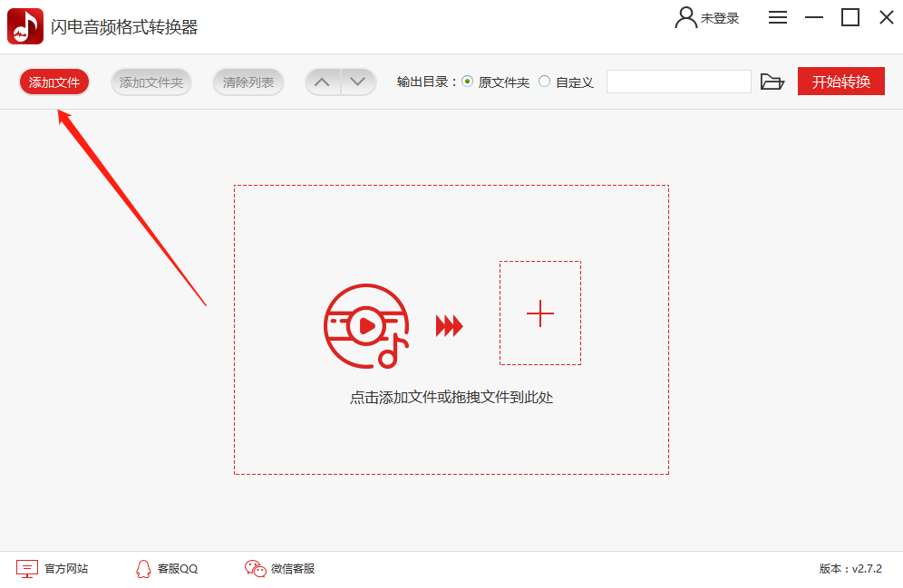This screenshot has height=588, width=903.
Task: Click the app logo in title bar
Action: pyautogui.click(x=25, y=26)
